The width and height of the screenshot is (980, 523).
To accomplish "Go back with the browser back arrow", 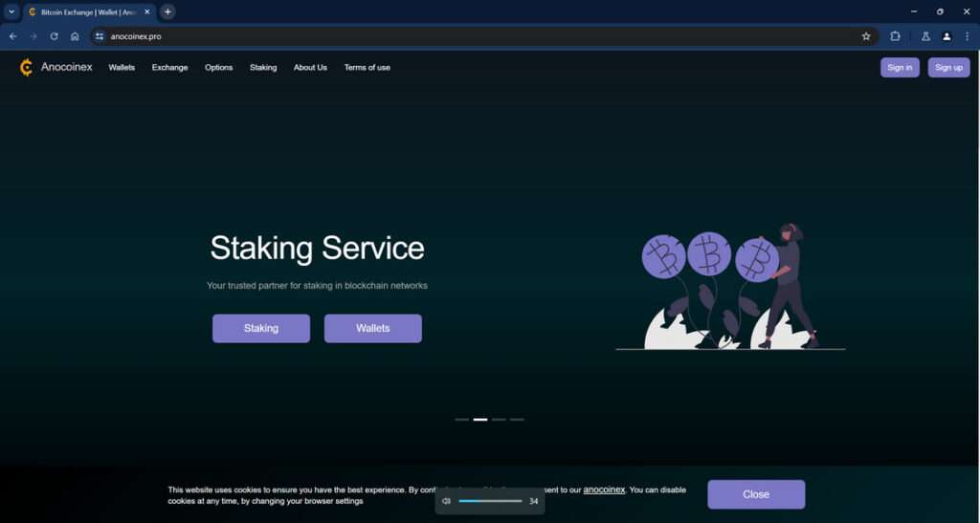I will coord(13,36).
